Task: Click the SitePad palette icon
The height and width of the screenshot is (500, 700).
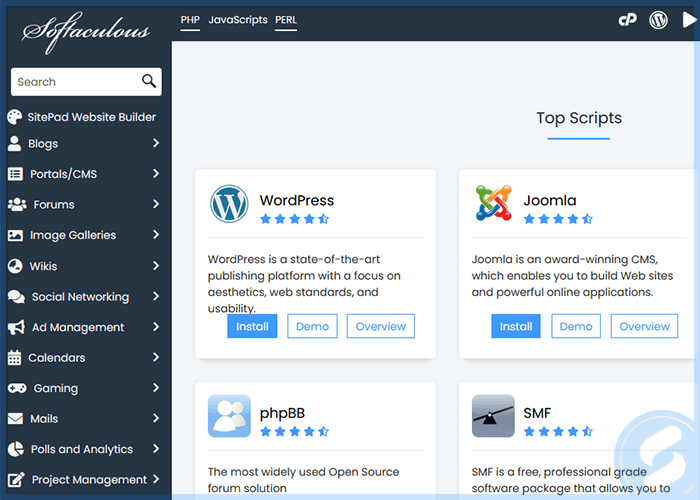Action: 14,117
